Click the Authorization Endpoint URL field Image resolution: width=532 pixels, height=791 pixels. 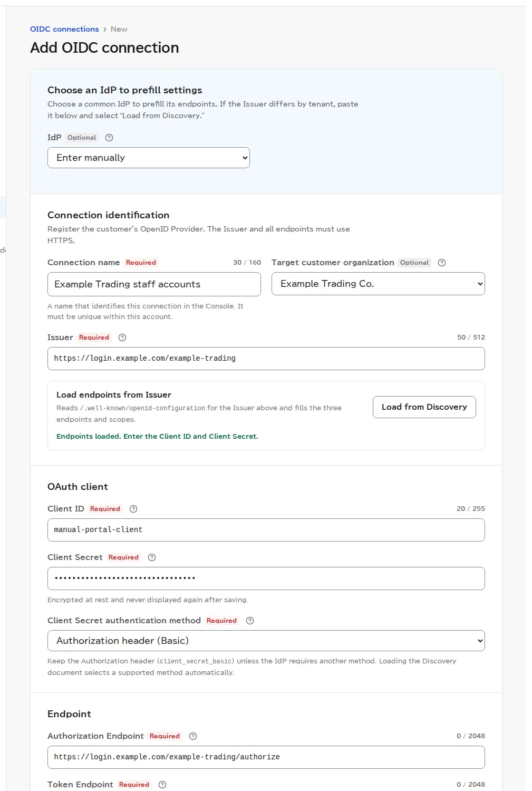pyautogui.click(x=266, y=757)
